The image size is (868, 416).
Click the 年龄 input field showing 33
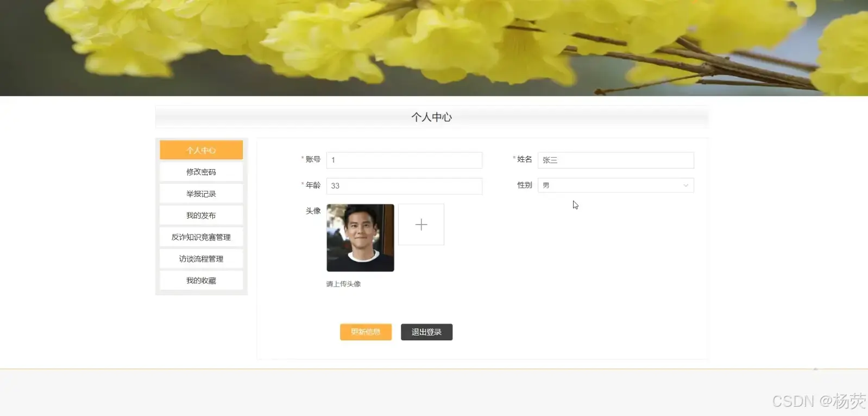point(404,186)
